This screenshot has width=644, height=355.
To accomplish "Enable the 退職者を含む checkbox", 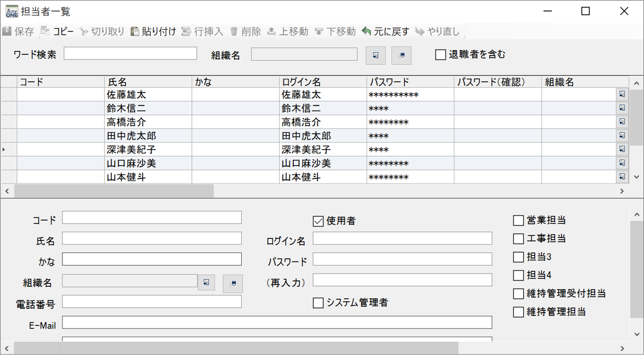I will [x=440, y=54].
